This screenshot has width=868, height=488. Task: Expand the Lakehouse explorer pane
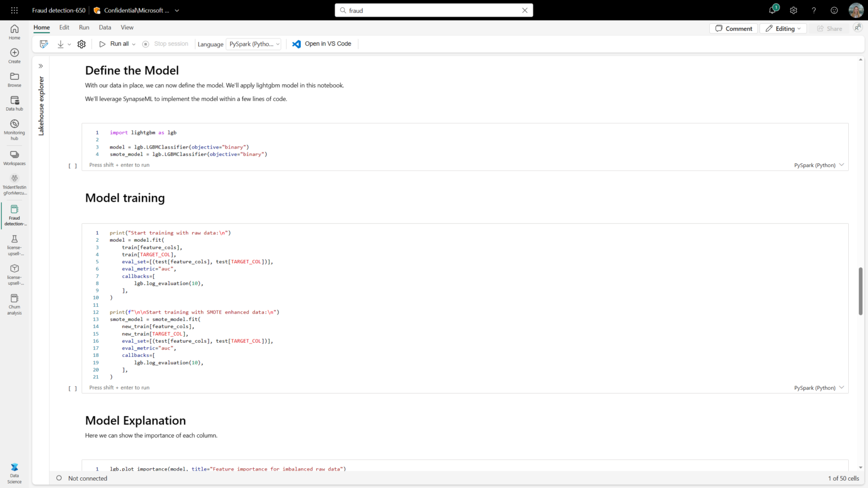(40, 66)
